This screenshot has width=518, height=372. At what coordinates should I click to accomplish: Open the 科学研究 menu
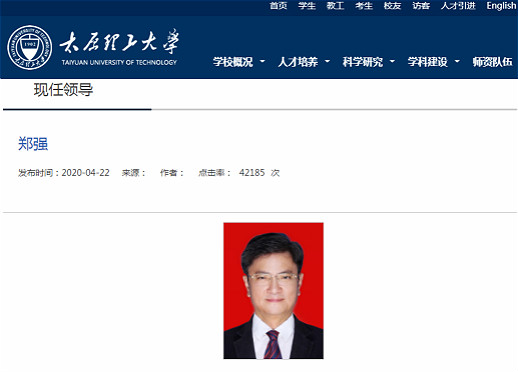(363, 62)
